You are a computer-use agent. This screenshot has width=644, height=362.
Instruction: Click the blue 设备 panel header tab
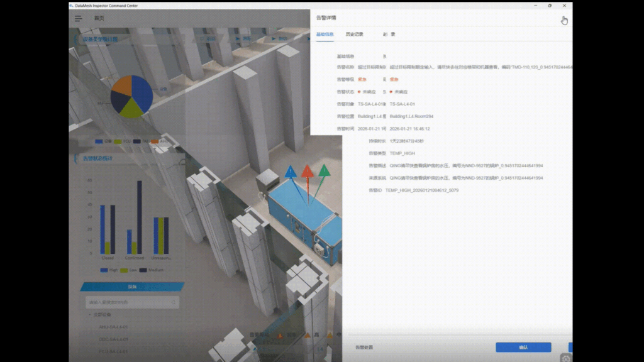pos(131,287)
